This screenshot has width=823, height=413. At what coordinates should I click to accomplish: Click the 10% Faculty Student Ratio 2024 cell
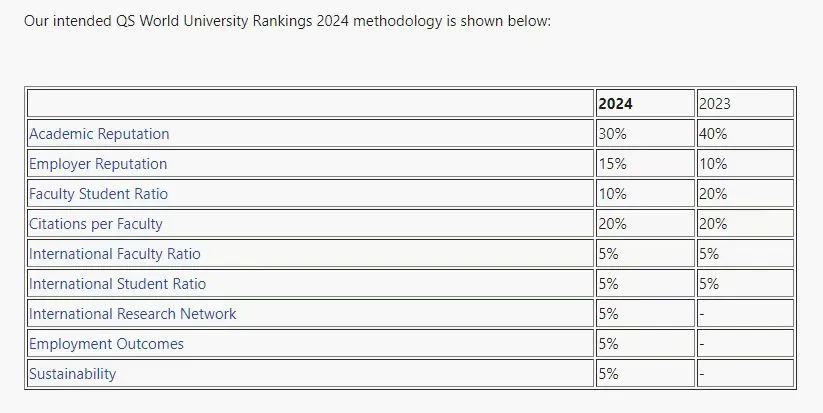click(645, 193)
